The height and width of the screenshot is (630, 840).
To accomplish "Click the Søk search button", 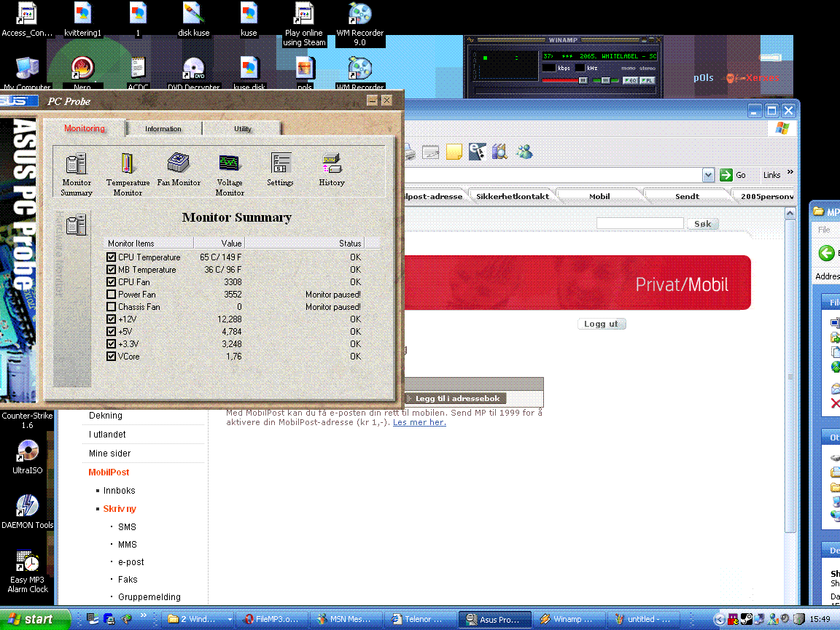I will (703, 224).
